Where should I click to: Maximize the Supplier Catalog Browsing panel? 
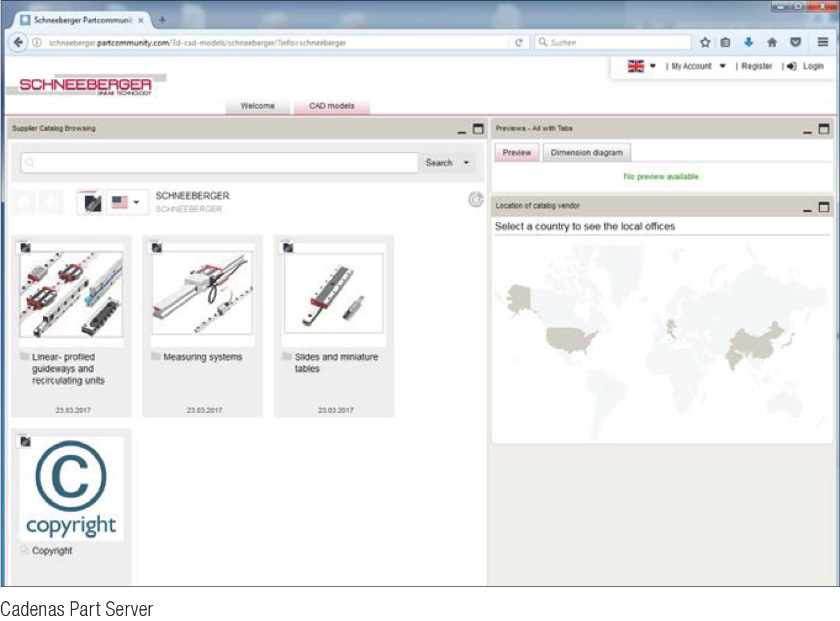point(478,129)
